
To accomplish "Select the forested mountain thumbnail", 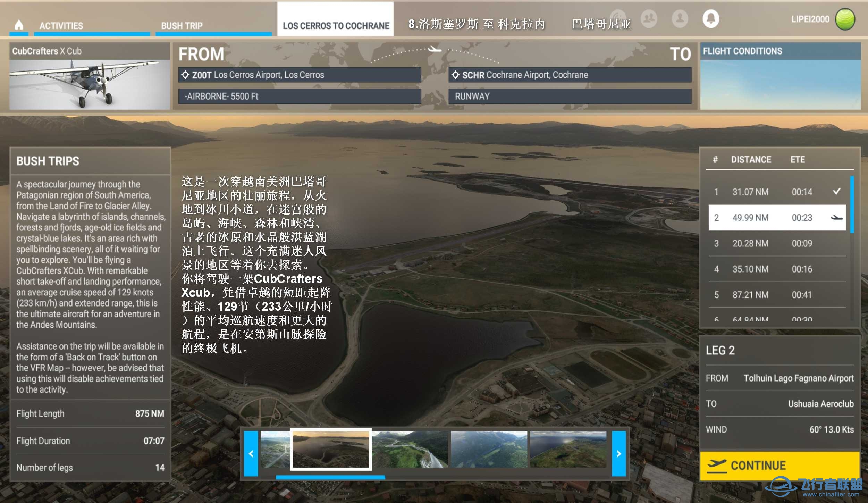I will point(489,449).
